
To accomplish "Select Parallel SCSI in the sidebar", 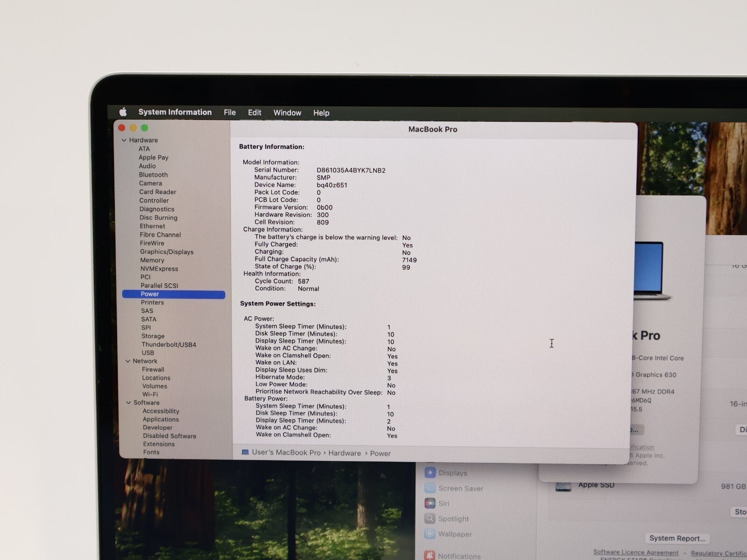I will pos(159,286).
